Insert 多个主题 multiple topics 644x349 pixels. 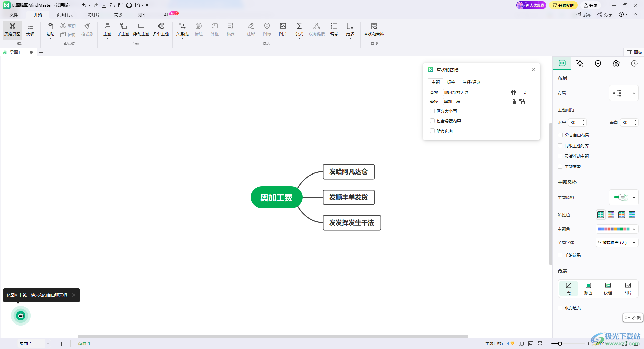tap(161, 30)
